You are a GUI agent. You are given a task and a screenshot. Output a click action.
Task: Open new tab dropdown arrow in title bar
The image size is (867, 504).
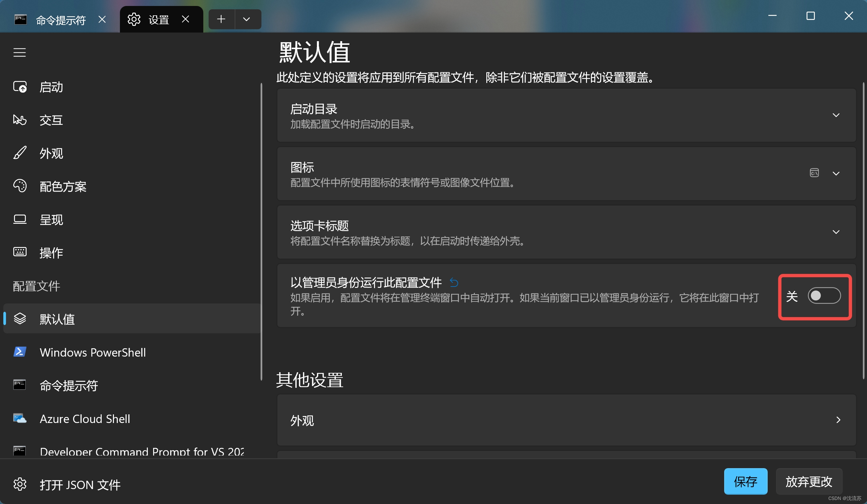246,19
